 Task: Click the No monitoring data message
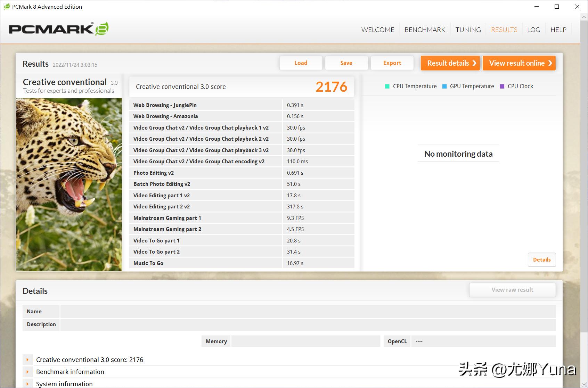458,154
